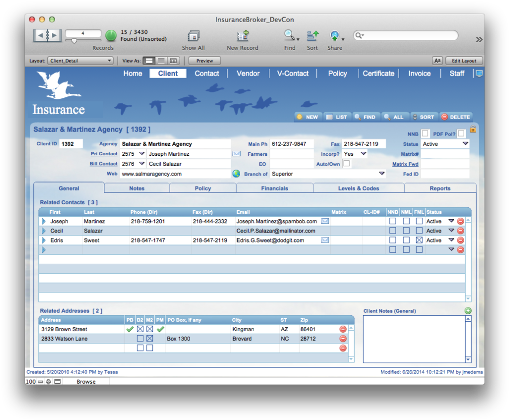
Task: Open the client Status dropdown
Action: tap(466, 144)
